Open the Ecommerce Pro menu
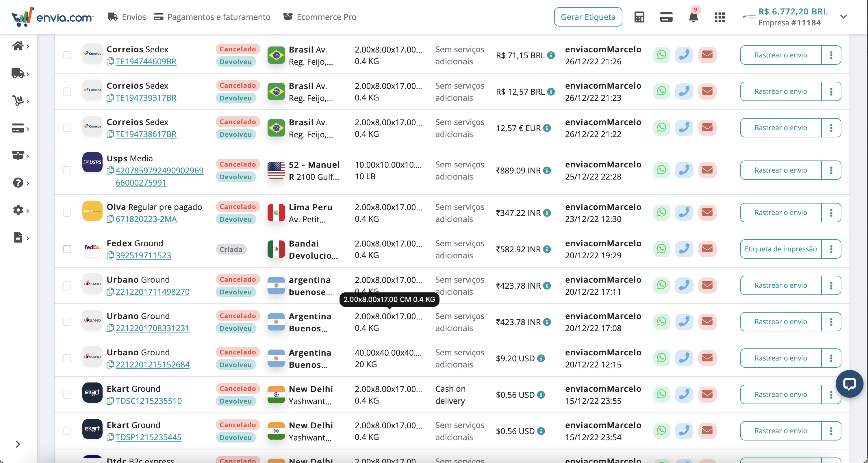 tap(320, 17)
